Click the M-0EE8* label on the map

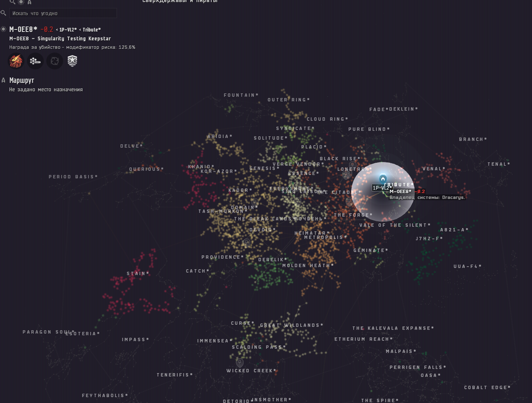(x=400, y=191)
